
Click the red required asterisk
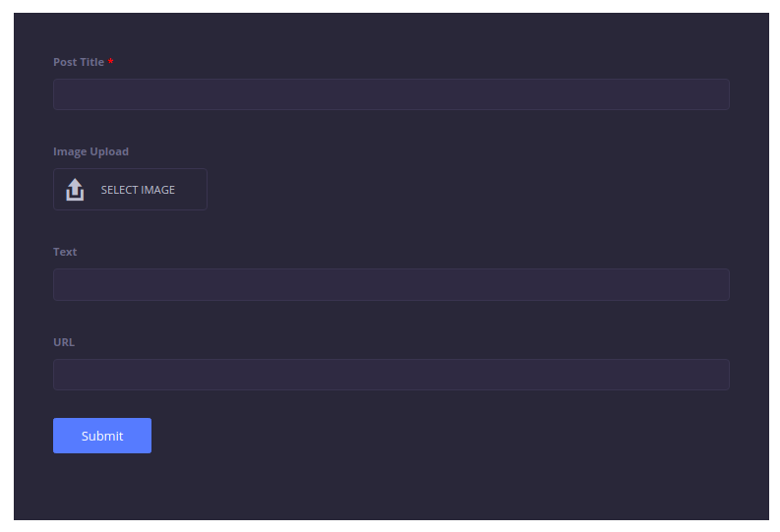click(x=110, y=61)
